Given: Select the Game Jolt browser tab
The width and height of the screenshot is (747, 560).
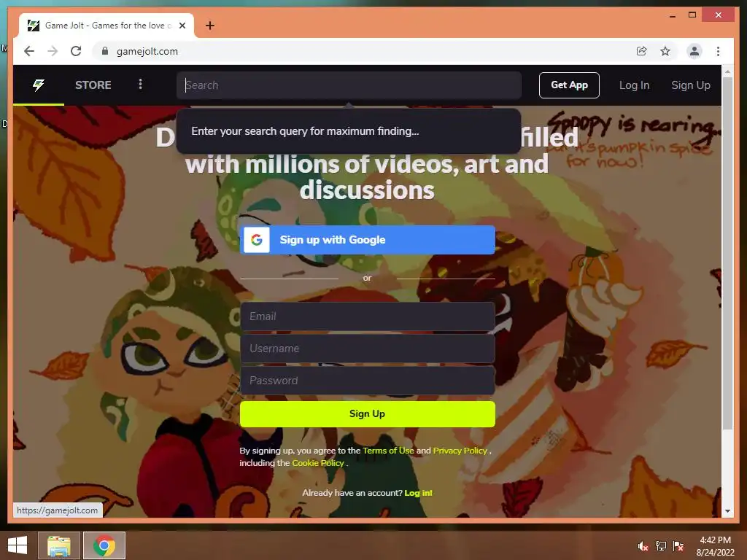Looking at the screenshot, I should click(107, 26).
